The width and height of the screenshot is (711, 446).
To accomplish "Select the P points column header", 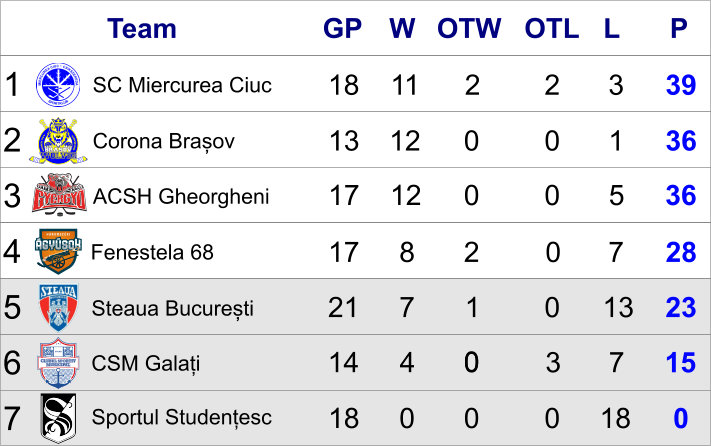I will click(679, 29).
